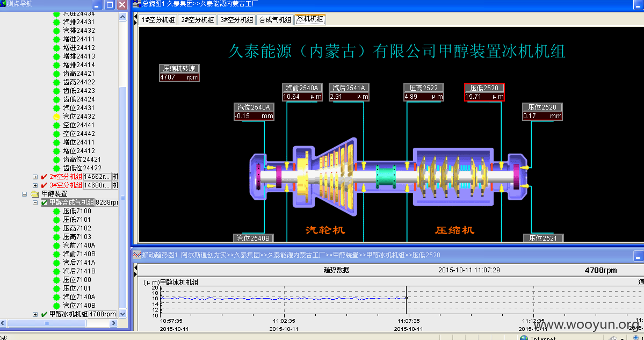Select the 汽后7141A tree item
This screenshot has height=340, width=644.
[x=79, y=263]
